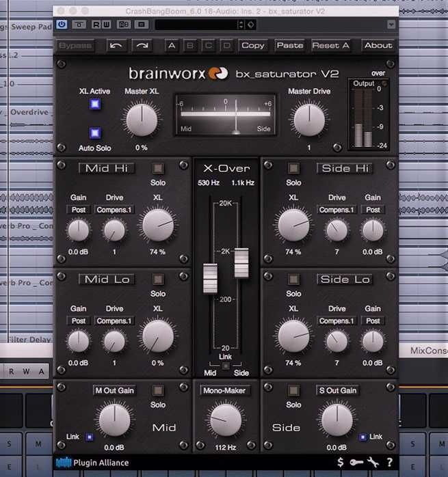Screen dimensions: 448x477
Task: Click the Mono-Maker label box
Action: [224, 390]
